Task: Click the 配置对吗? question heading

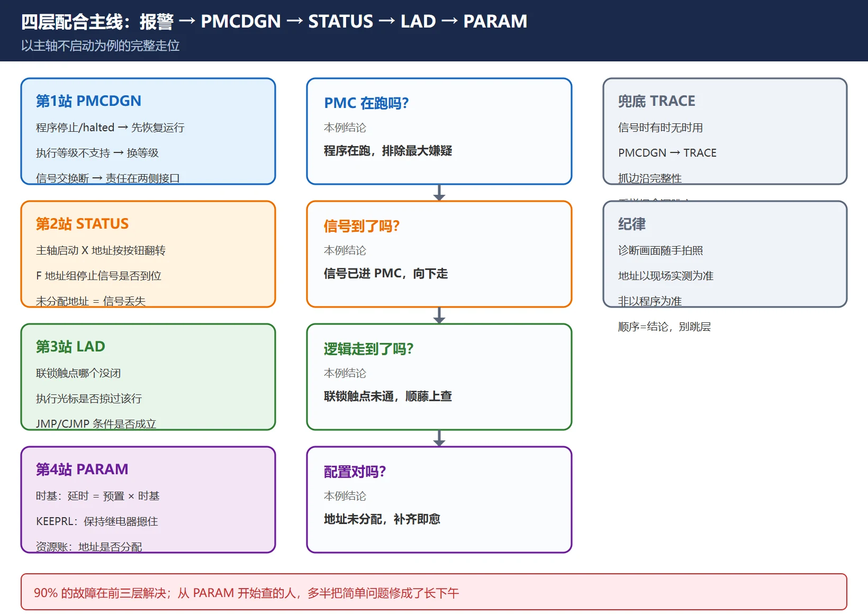Action: point(355,472)
